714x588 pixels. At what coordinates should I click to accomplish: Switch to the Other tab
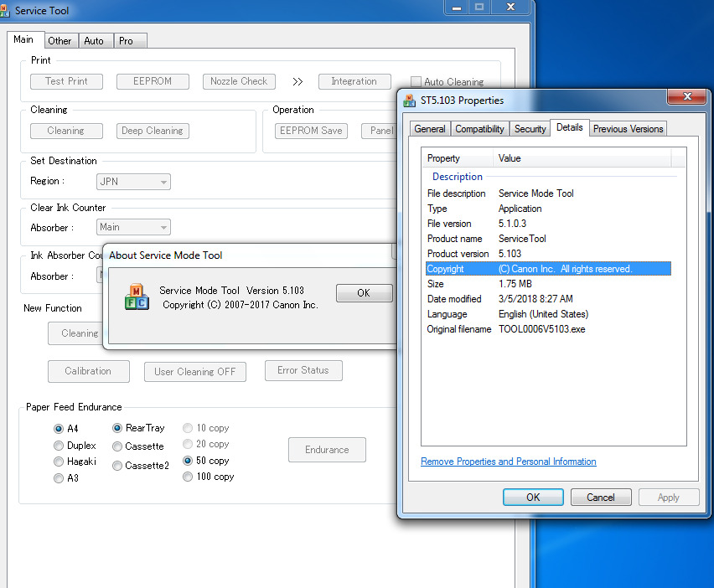(x=61, y=41)
